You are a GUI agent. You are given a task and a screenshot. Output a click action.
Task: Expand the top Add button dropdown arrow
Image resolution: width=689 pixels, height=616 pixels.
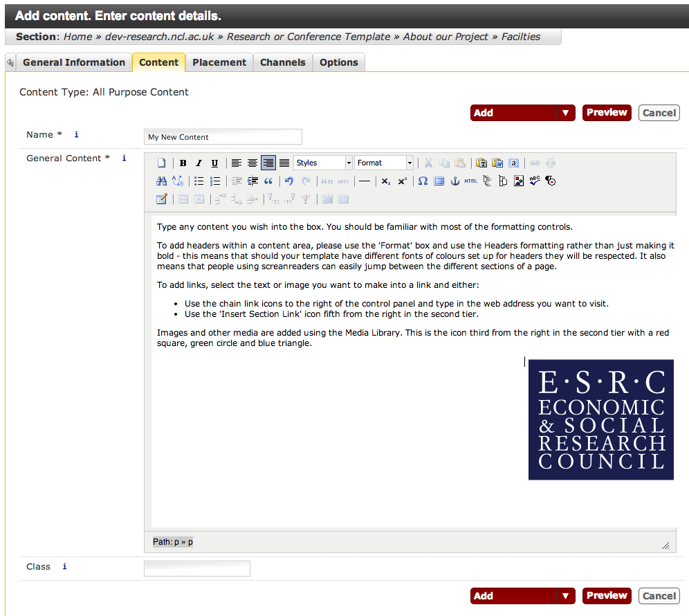coord(566,113)
